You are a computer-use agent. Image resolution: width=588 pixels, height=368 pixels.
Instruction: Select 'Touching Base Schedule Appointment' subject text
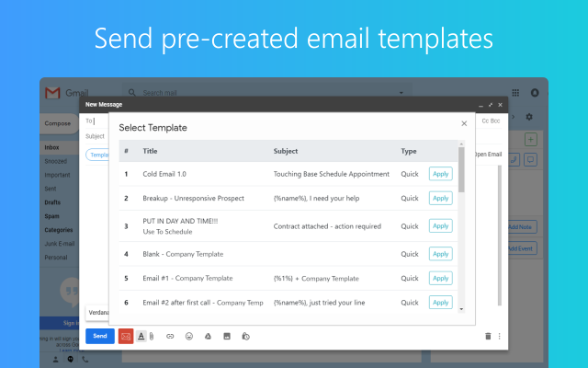[331, 174]
